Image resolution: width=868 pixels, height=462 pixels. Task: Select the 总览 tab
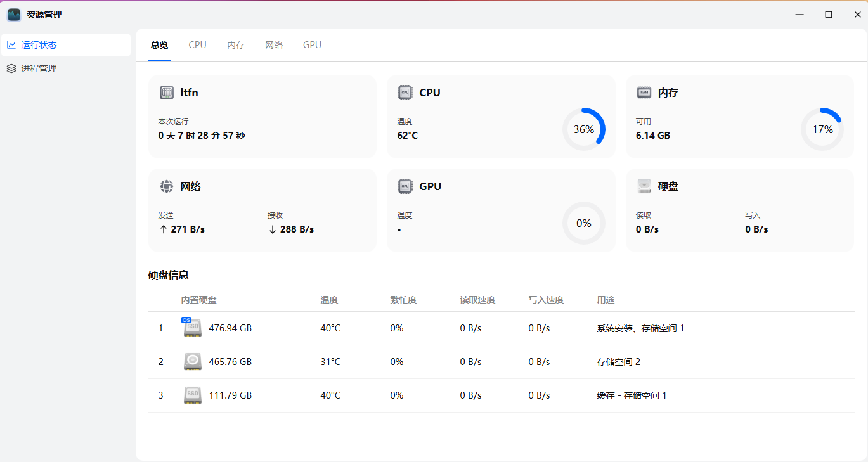[159, 45]
